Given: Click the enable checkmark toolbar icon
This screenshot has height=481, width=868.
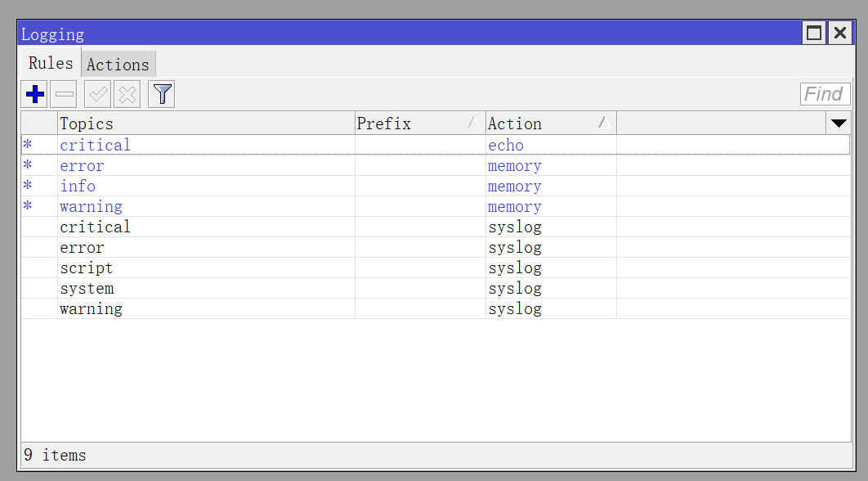Looking at the screenshot, I should (x=98, y=94).
